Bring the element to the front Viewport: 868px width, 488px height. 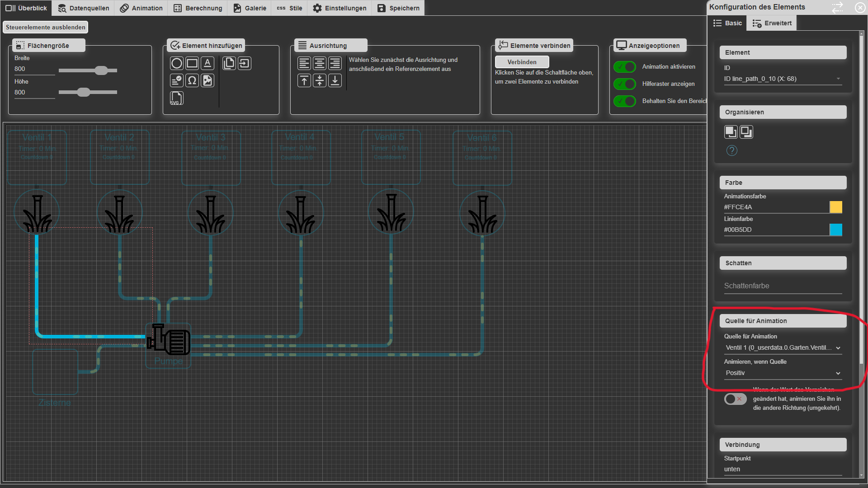pyautogui.click(x=731, y=132)
